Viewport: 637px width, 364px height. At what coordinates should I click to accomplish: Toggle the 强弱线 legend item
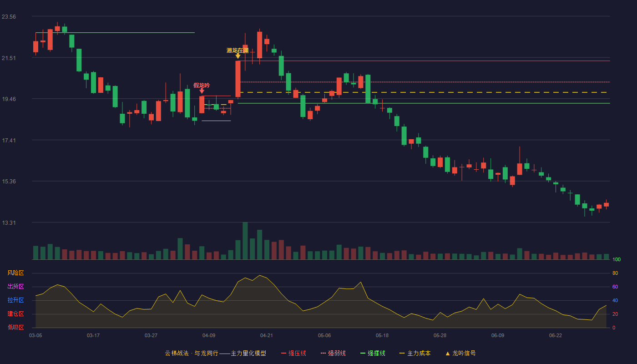[x=333, y=353]
